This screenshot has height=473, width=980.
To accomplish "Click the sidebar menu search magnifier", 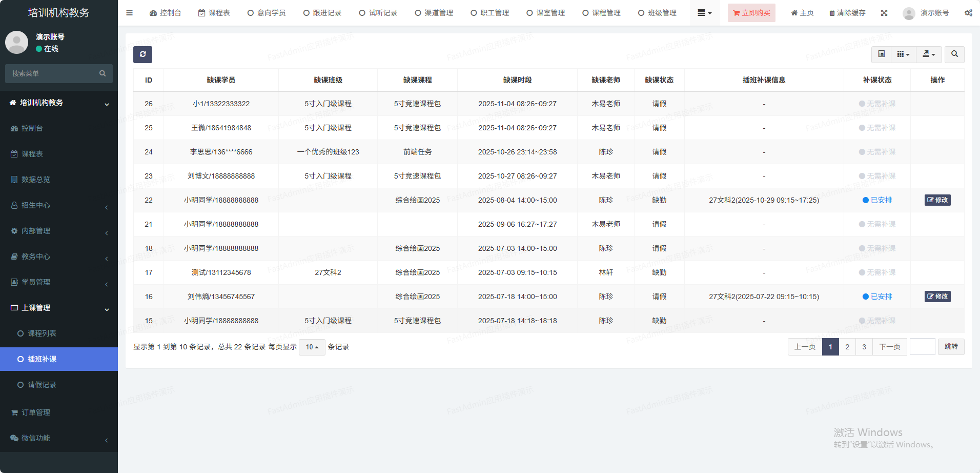I will pyautogui.click(x=103, y=73).
